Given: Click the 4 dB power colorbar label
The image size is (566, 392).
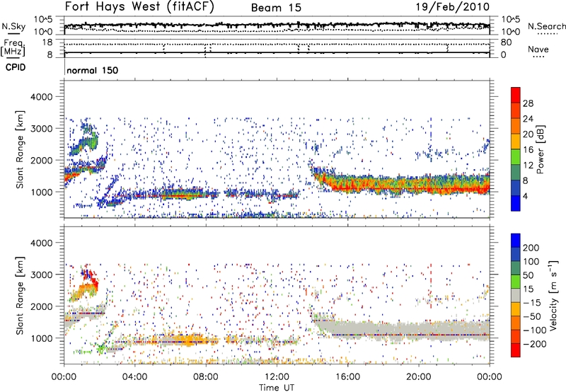Looking at the screenshot, I should [x=526, y=196].
